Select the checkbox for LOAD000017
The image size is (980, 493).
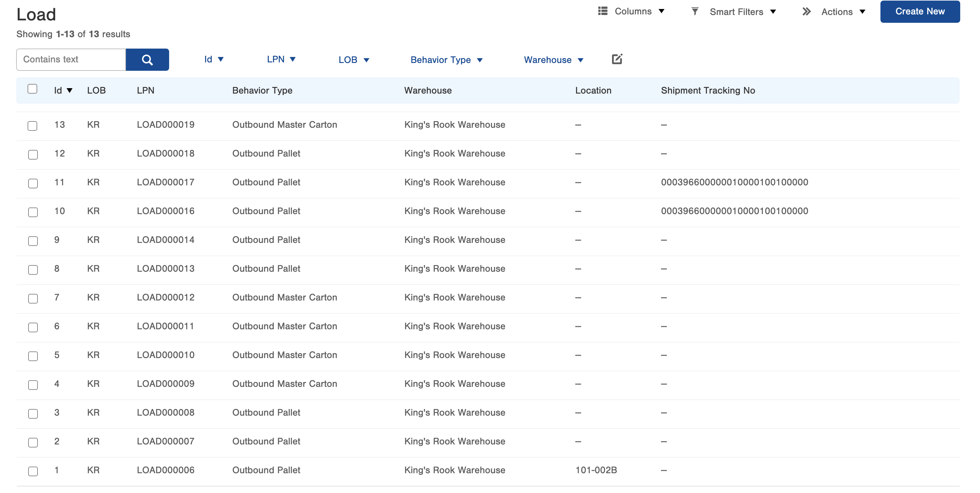[33, 183]
